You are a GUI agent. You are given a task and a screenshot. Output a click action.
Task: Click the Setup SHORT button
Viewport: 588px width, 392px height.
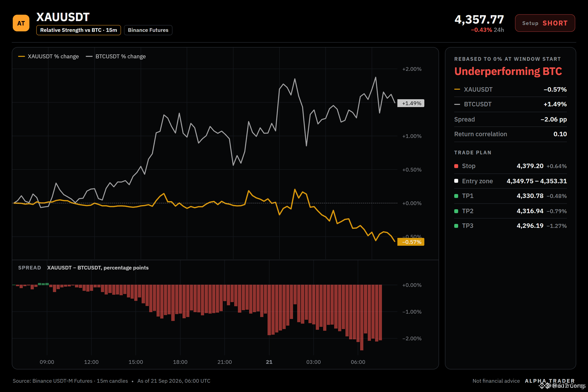[545, 23]
